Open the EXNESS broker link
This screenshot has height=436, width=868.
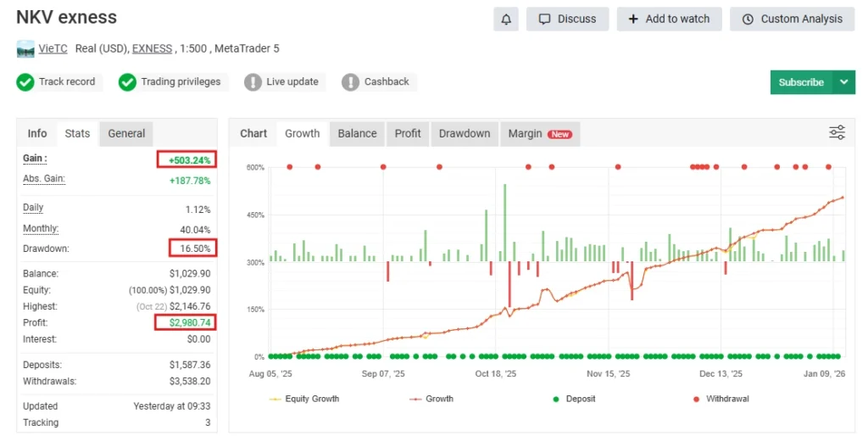[x=152, y=49]
